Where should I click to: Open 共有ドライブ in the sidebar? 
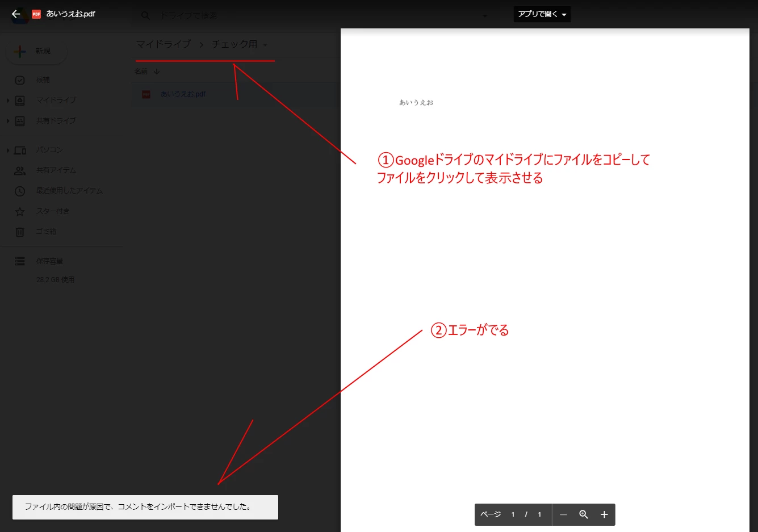[56, 121]
